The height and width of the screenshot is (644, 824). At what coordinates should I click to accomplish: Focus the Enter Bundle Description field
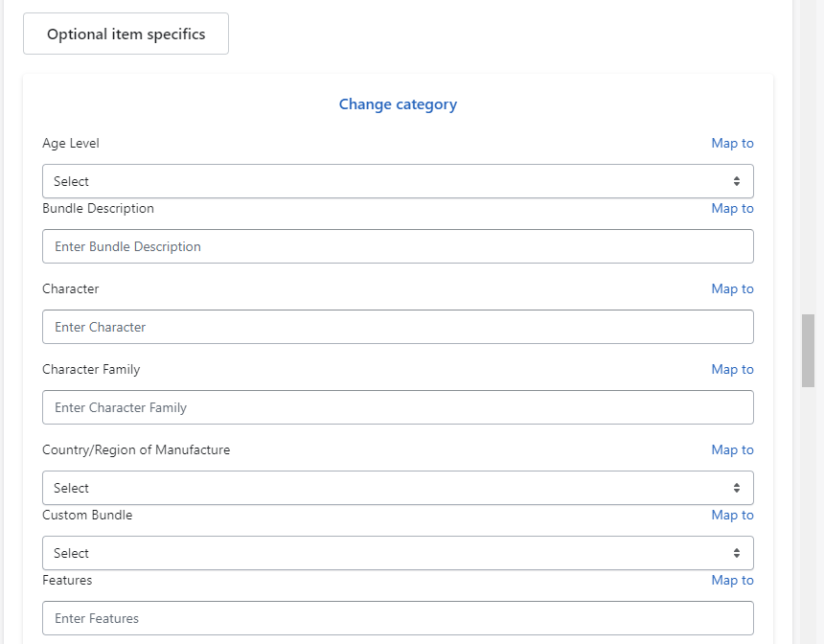coord(398,246)
